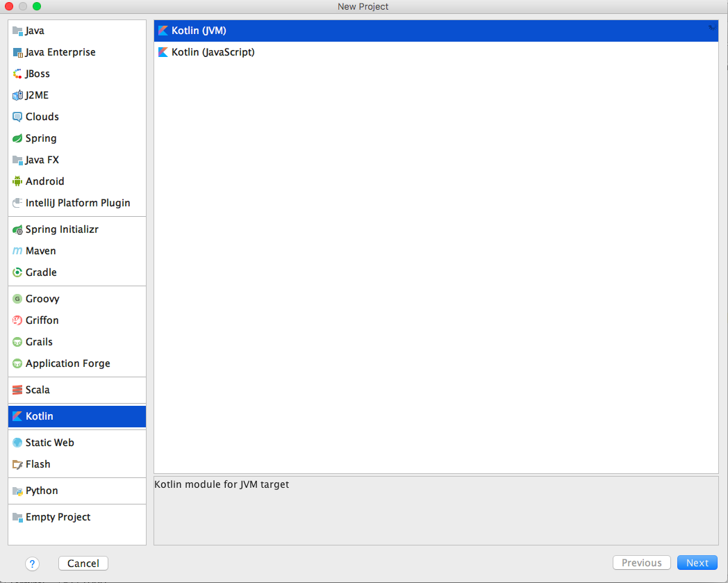Image resolution: width=728 pixels, height=583 pixels.
Task: Close the New Project window
Action: [9, 6]
